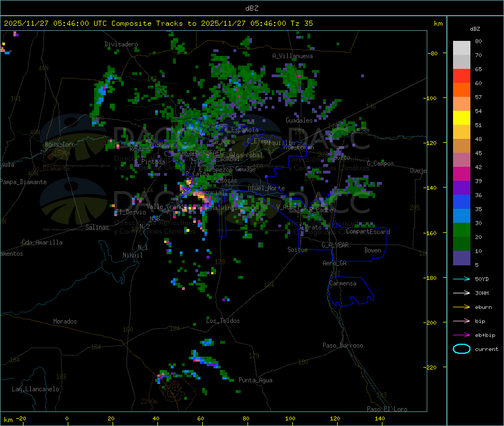Click the 140 tick on horizontal axis
The height and width of the screenshot is (426, 504).
380,419
